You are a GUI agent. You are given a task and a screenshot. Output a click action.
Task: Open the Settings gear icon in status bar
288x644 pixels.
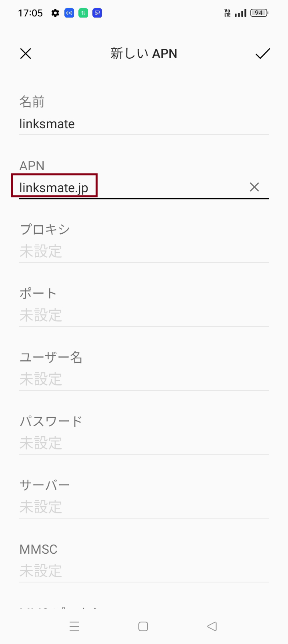tap(55, 12)
